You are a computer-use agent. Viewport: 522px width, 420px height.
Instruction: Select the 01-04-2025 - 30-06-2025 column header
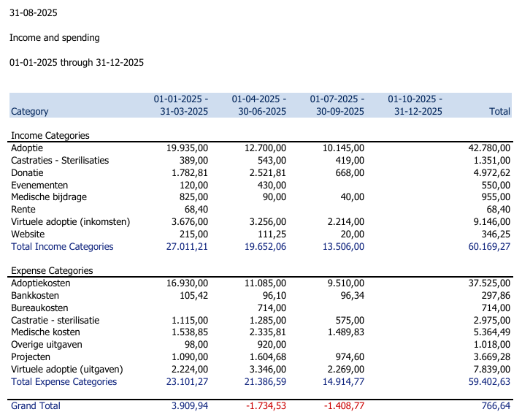click(259, 105)
